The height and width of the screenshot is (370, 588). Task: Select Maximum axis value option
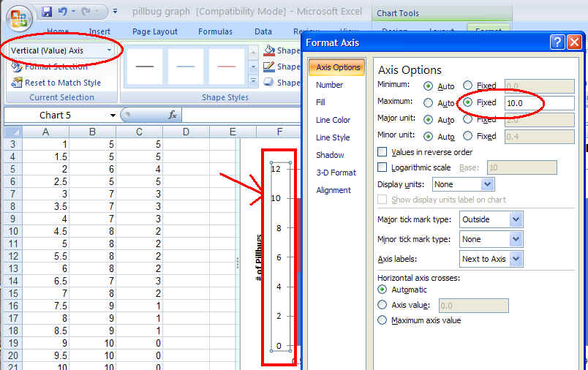382,320
